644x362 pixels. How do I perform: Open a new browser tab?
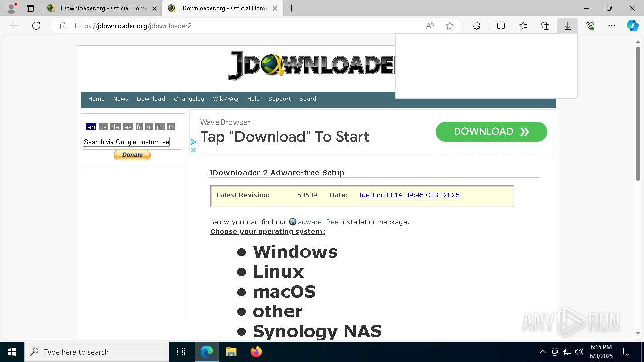click(x=292, y=8)
